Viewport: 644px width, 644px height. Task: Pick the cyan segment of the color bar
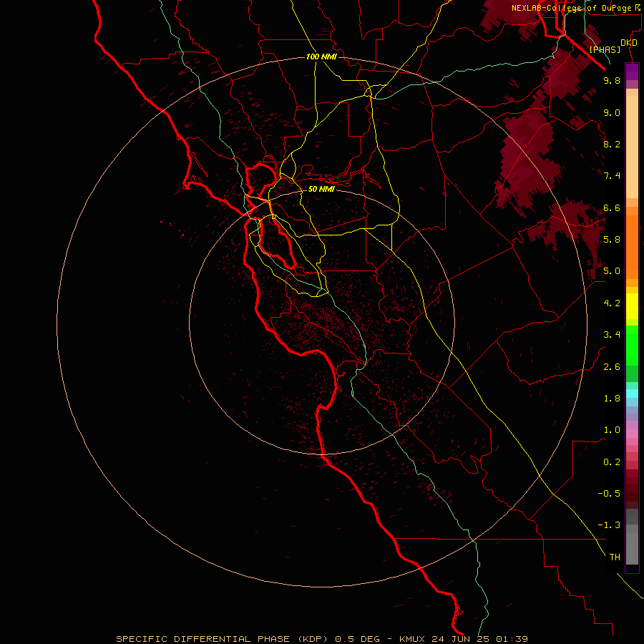click(x=632, y=394)
